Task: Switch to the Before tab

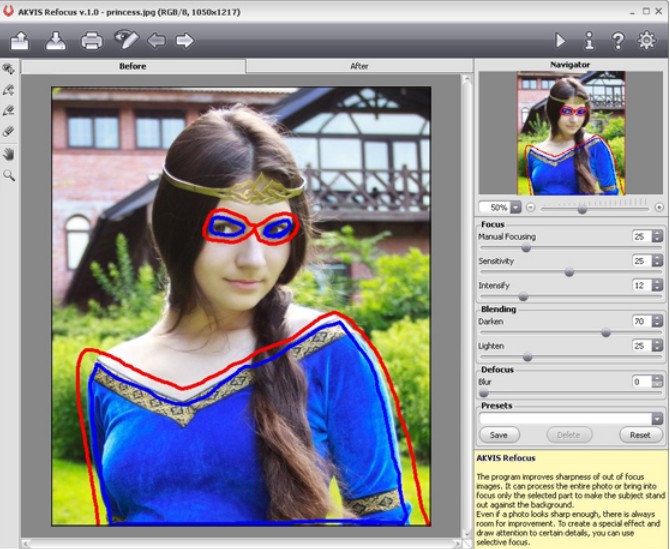Action: point(132,66)
